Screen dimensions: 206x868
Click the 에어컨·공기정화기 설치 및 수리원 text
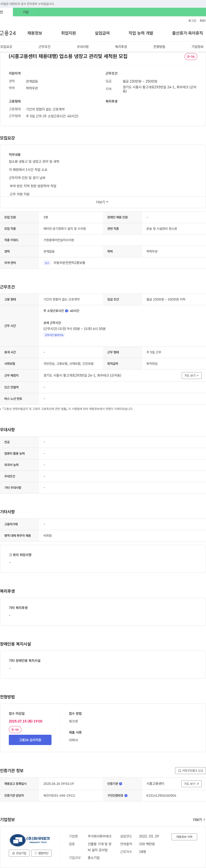[65, 229]
